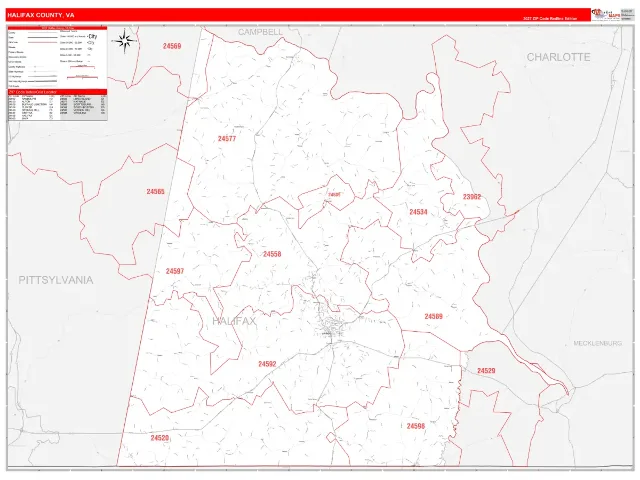Click the ZIP Code Redline Edition subtitle
Viewport: 640px width, 480px height.
click(550, 19)
